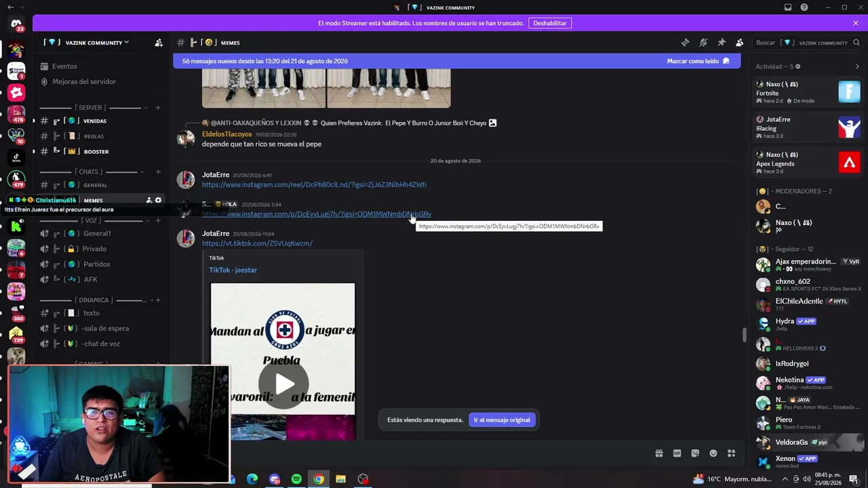The height and width of the screenshot is (488, 868).
Task: Open Fortnite activity card thumbnail
Action: point(849,91)
